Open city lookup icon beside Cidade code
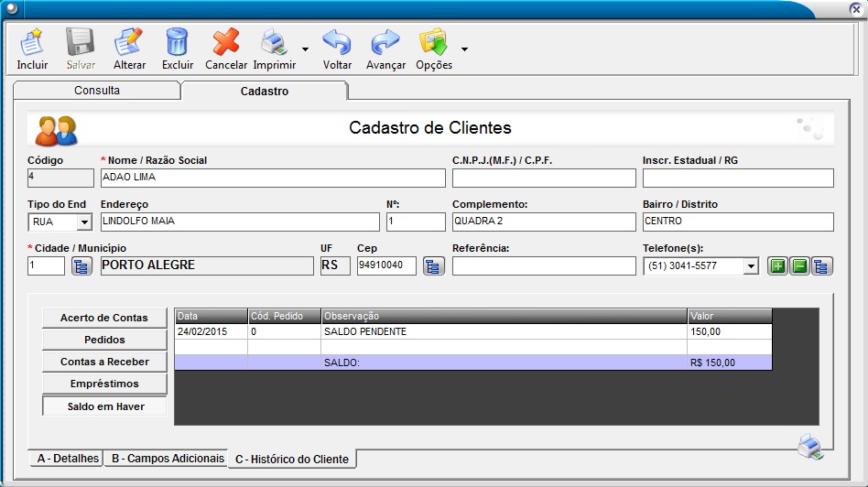868x487 pixels. pyautogui.click(x=81, y=266)
